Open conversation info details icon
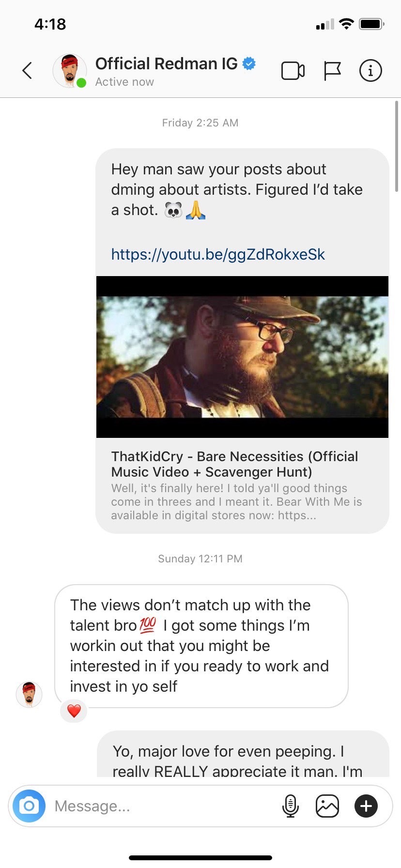 pos(370,71)
